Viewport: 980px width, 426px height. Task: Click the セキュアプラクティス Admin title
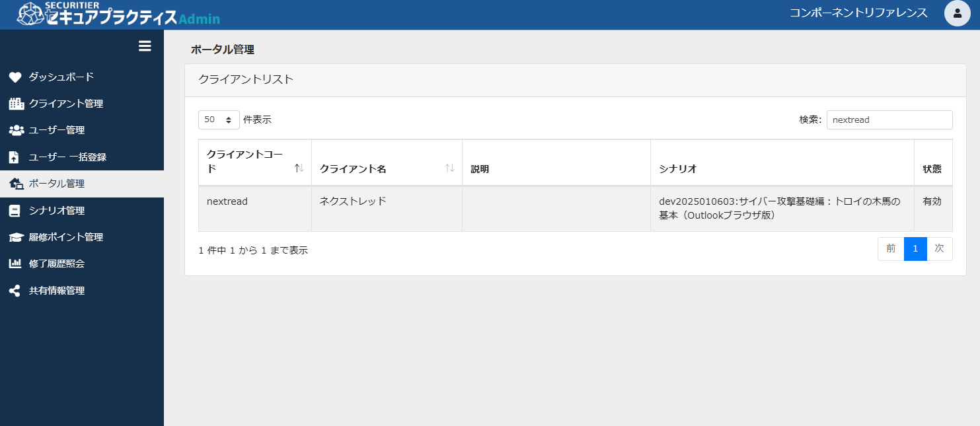pos(133,18)
